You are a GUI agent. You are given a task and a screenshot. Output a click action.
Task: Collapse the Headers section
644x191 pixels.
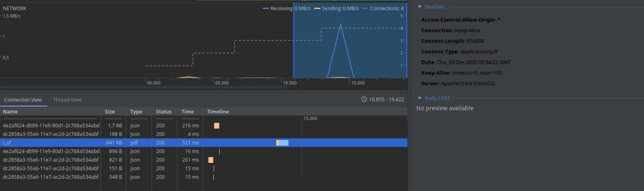pyautogui.click(x=420, y=7)
